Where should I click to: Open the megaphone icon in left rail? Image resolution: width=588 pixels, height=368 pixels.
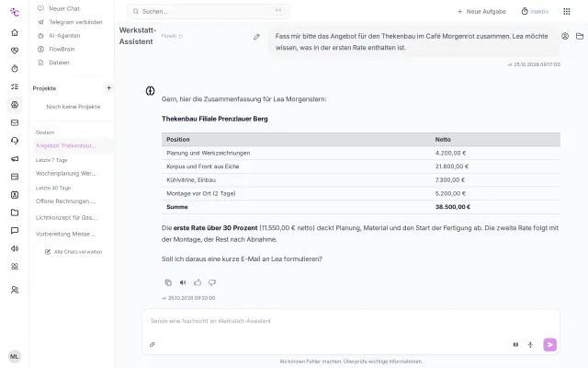click(15, 159)
